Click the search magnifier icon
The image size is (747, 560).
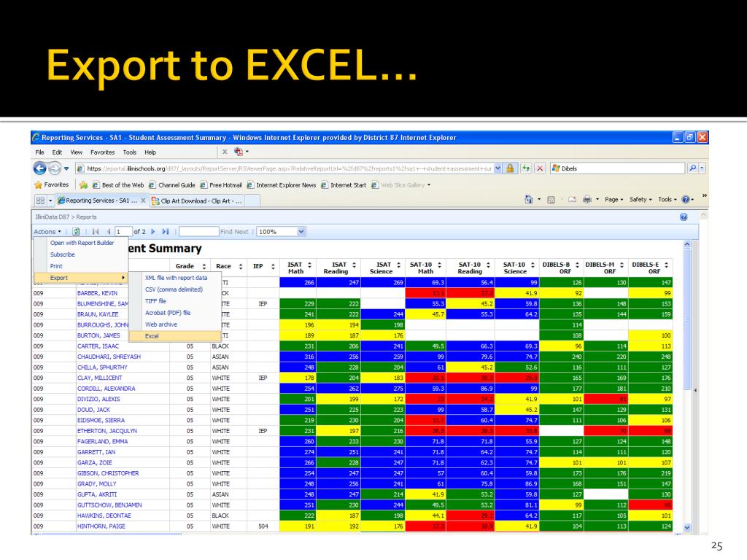[693, 168]
